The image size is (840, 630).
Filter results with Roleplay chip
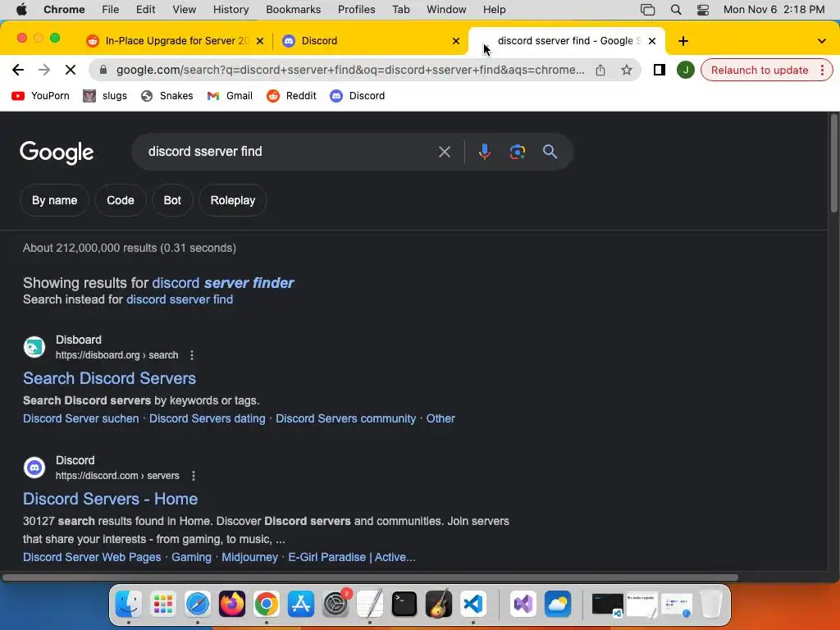click(232, 200)
